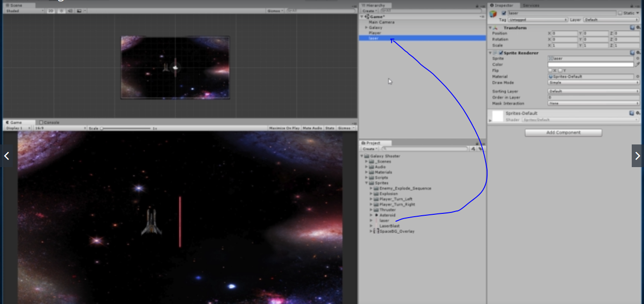Toggle the Sprite Renderer enabled checkbox

(x=501, y=53)
